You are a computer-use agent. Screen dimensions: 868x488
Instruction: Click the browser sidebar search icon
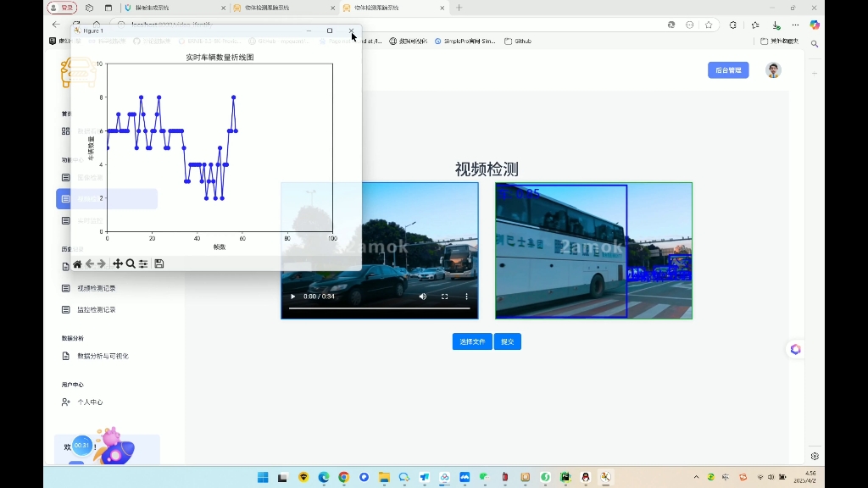click(815, 44)
